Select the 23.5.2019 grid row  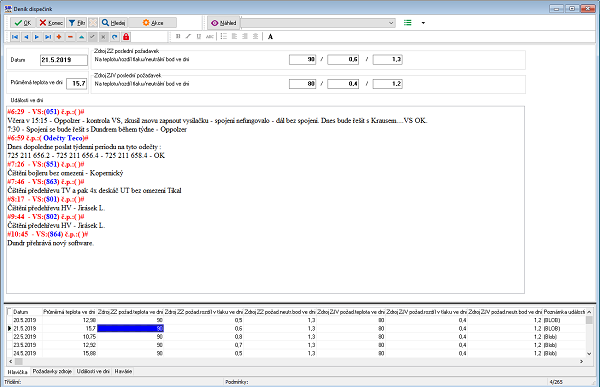pyautogui.click(x=297, y=345)
